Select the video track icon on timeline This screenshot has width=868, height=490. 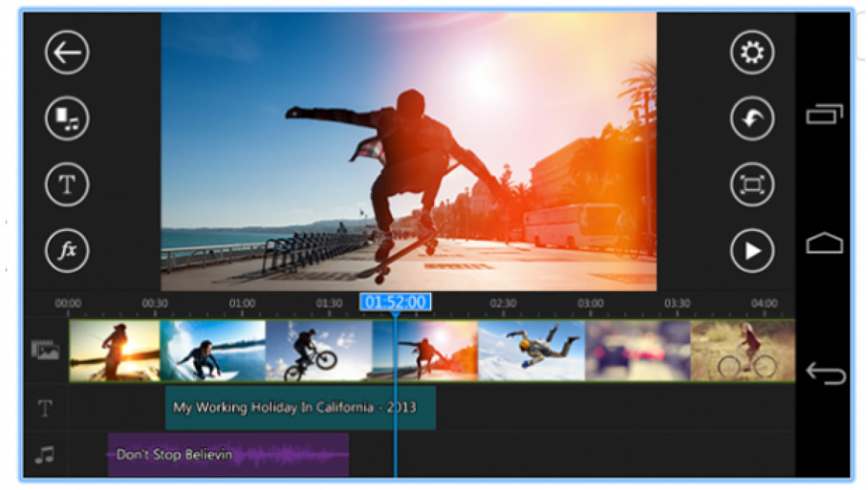(45, 350)
